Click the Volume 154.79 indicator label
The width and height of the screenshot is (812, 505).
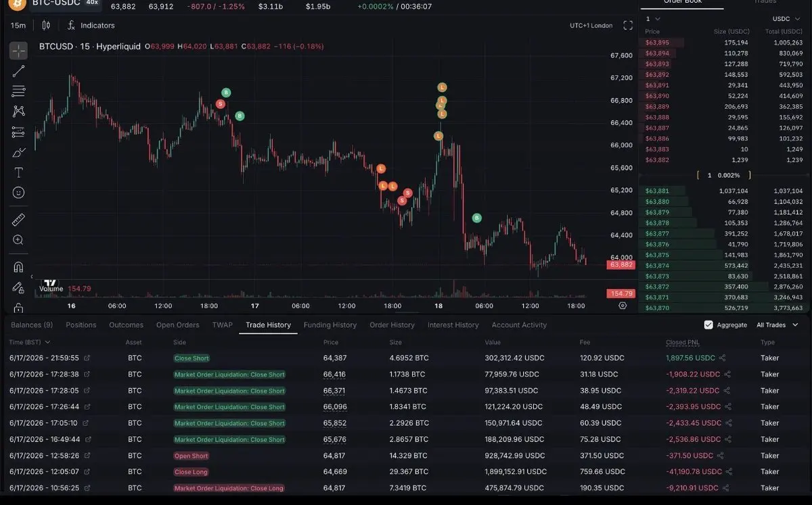pyautogui.click(x=65, y=289)
